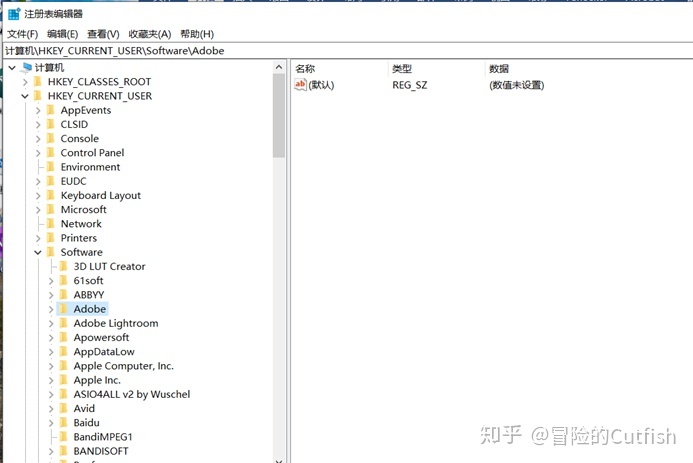Open the 查看(V) menu
Image resolution: width=693 pixels, height=463 pixels.
pos(103,34)
